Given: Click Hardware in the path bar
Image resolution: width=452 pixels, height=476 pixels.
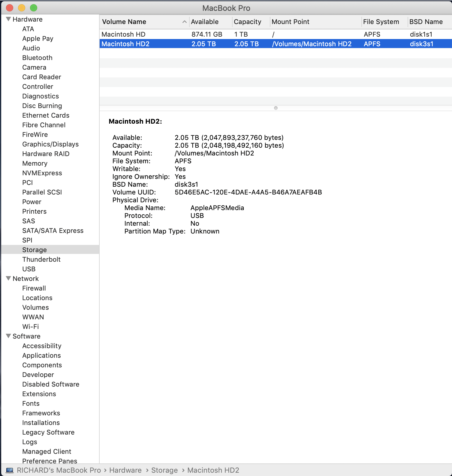Looking at the screenshot, I should [x=125, y=470].
